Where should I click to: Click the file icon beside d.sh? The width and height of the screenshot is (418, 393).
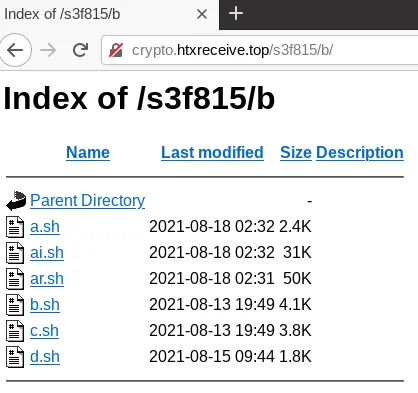point(15,357)
